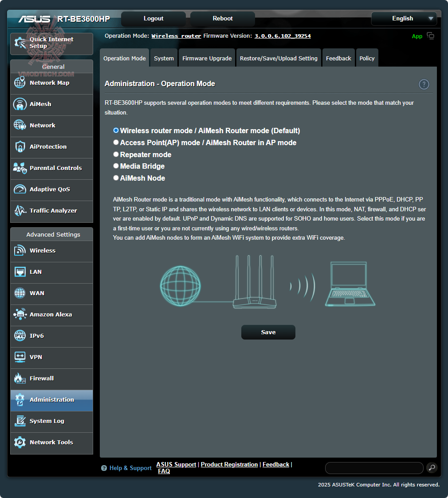Click the LAN port icon
The height and width of the screenshot is (498, 448).
(20, 272)
